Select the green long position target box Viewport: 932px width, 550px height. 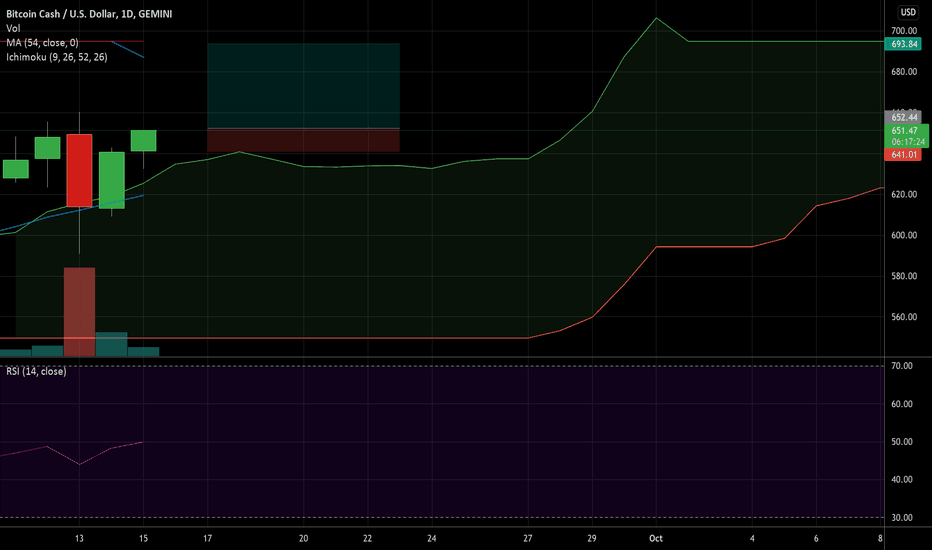click(x=303, y=86)
